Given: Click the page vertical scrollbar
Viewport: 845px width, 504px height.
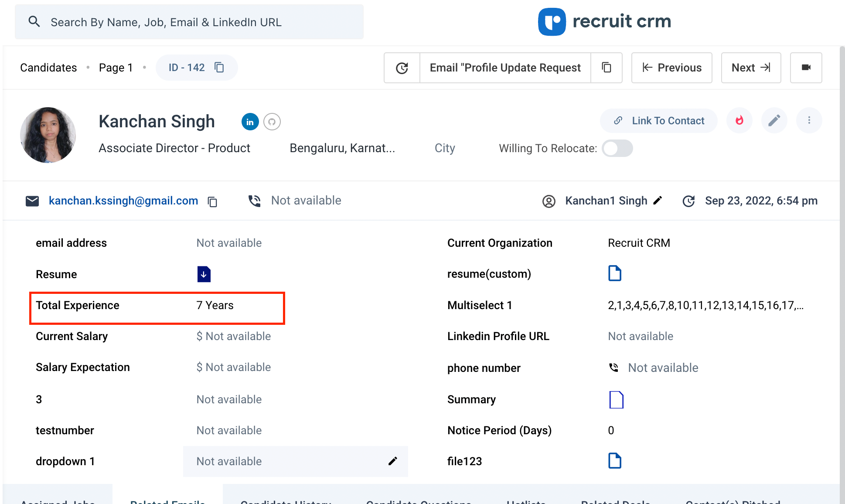Looking at the screenshot, I should 842,275.
